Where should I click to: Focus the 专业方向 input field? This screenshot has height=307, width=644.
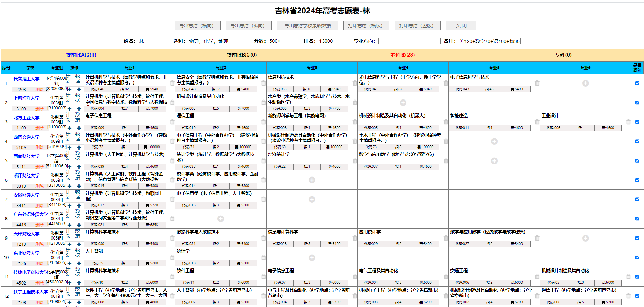pyautogui.click(x=409, y=41)
